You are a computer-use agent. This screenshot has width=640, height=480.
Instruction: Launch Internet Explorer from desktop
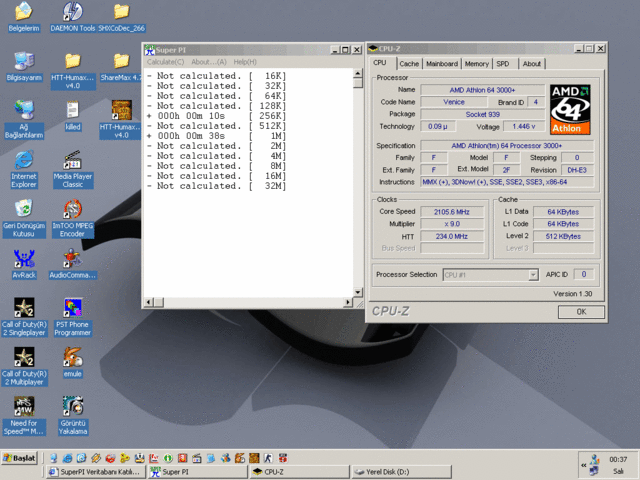click(24, 169)
